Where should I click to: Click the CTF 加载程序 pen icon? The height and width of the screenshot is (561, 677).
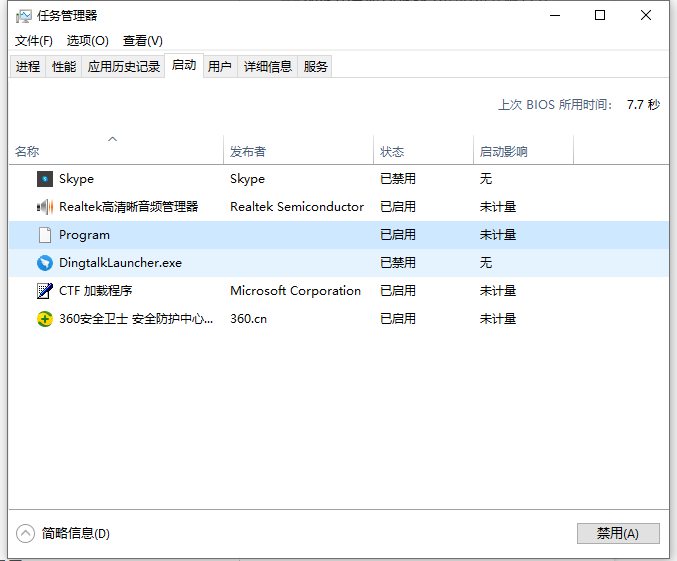tap(44, 291)
